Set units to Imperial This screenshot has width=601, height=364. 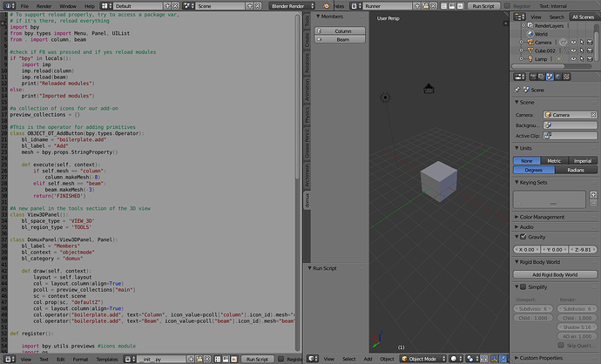583,161
